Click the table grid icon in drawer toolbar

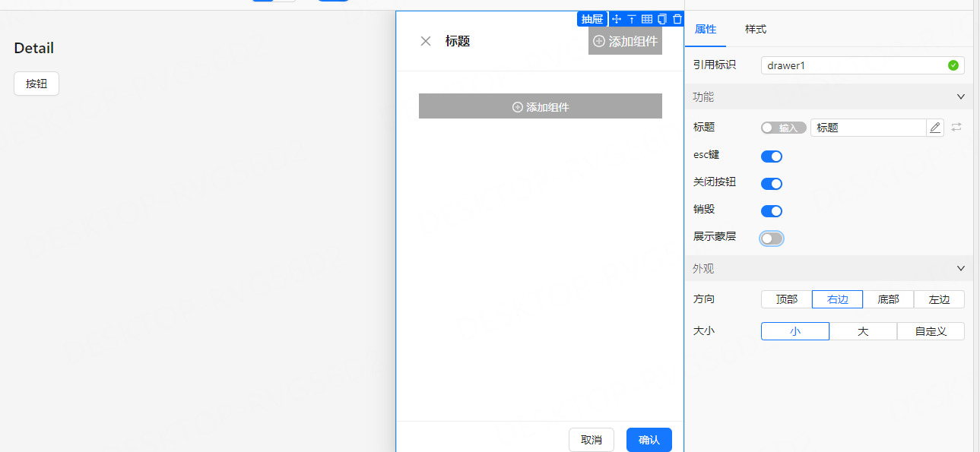click(647, 19)
